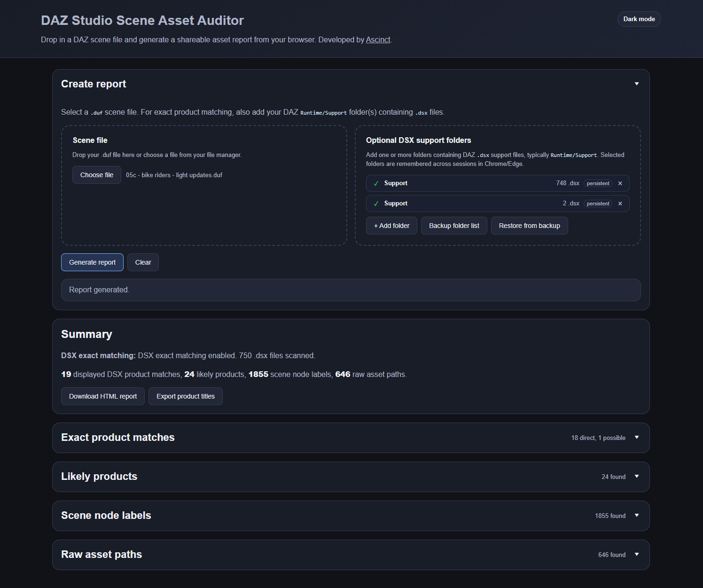Click the Scene node labels heading
This screenshot has height=588, width=703.
(106, 516)
